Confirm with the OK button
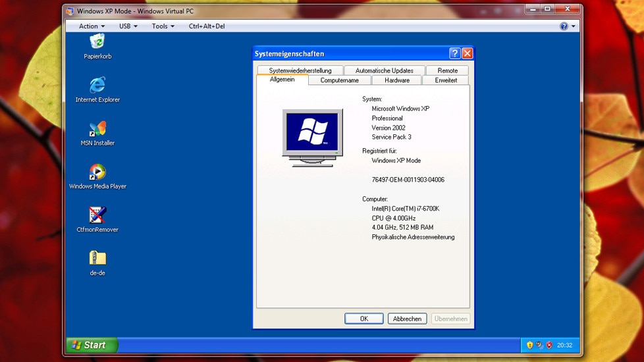This screenshot has height=362, width=644. click(x=364, y=319)
